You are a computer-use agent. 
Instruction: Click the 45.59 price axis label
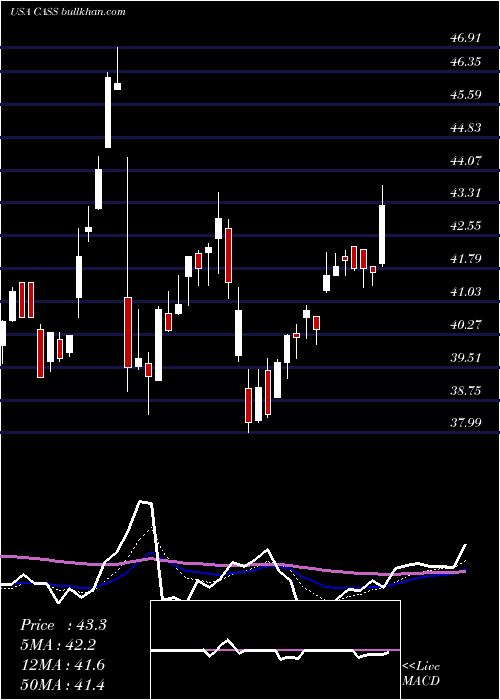point(466,95)
